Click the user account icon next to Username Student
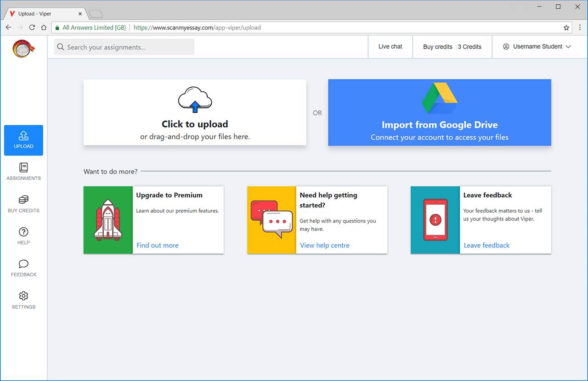This screenshot has height=381, width=588. click(x=506, y=46)
